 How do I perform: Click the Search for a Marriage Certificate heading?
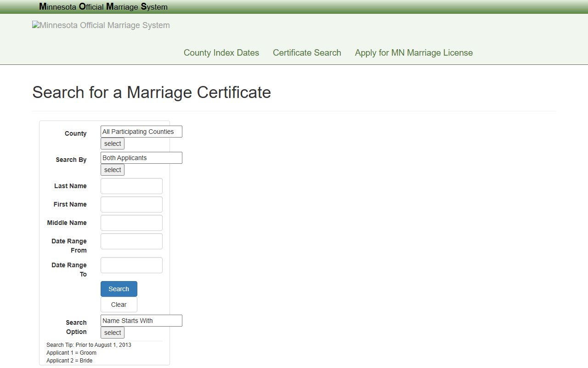(x=152, y=92)
